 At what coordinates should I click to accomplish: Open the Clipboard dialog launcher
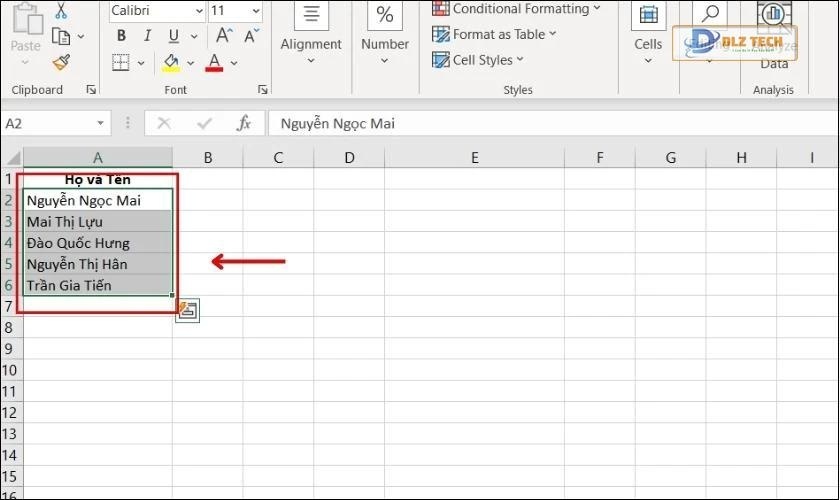coord(91,89)
